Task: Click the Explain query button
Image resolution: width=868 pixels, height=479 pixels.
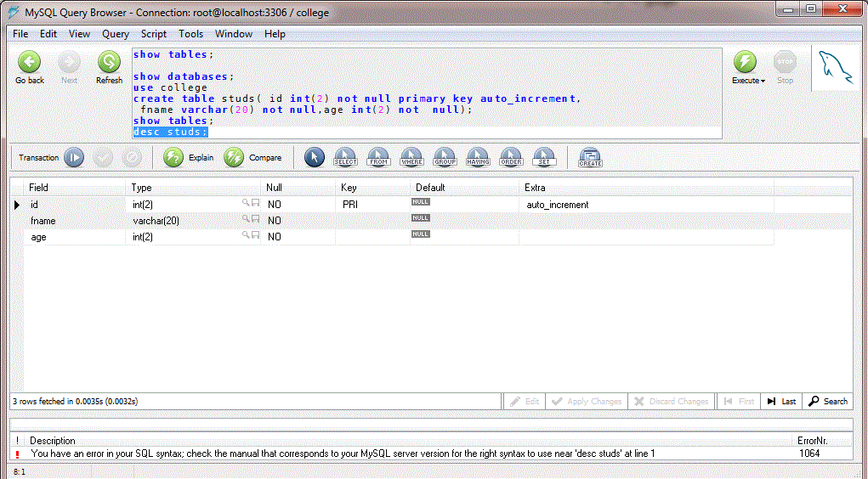Action: [x=189, y=158]
